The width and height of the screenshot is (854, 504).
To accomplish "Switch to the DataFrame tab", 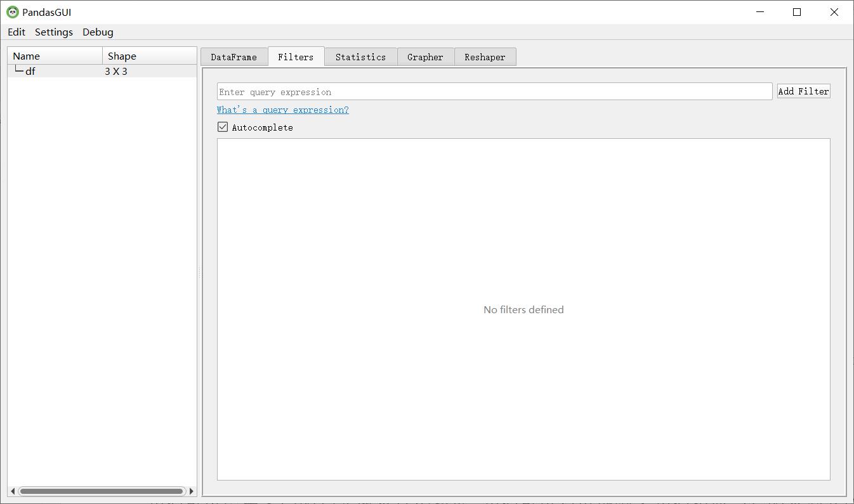I will tap(234, 57).
